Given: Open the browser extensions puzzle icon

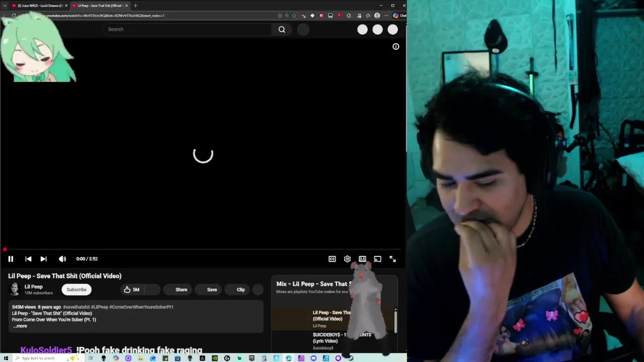Looking at the screenshot, I should (x=349, y=16).
